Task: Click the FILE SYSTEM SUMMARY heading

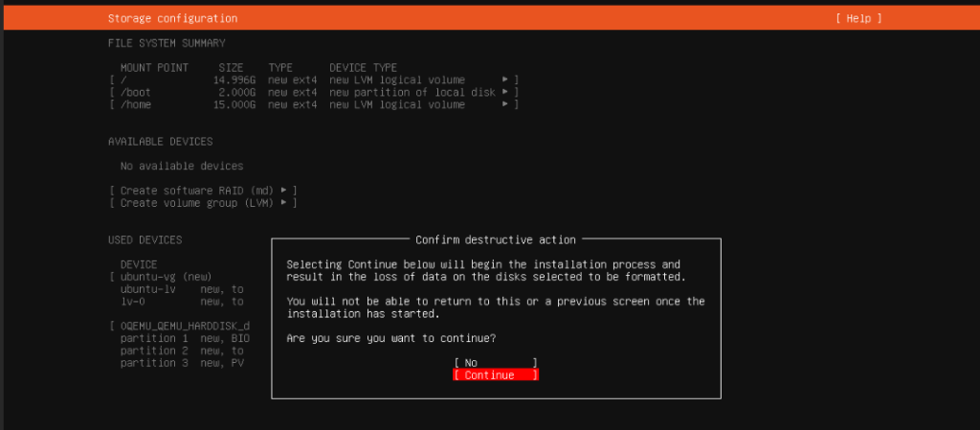Action: pyautogui.click(x=167, y=43)
